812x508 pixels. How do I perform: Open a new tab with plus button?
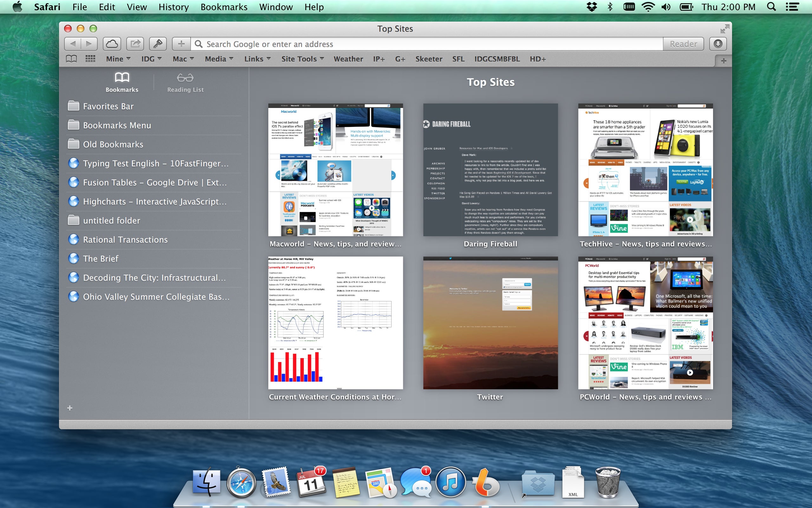(724, 61)
